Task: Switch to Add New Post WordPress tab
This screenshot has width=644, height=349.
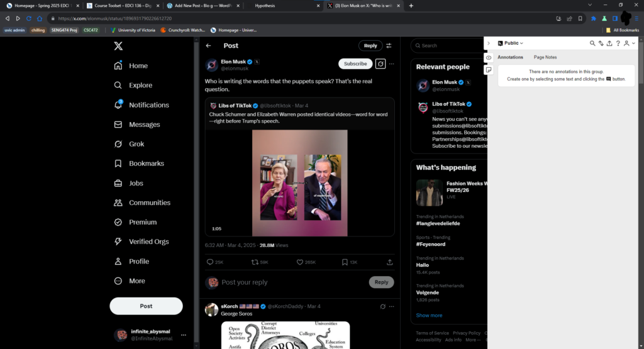Action: pyautogui.click(x=203, y=6)
